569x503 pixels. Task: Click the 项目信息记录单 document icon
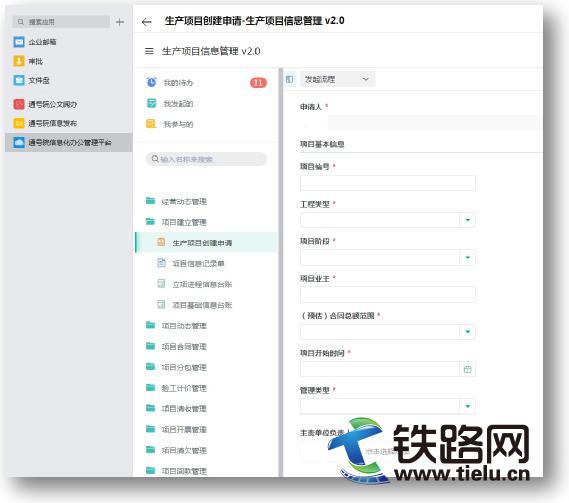[x=161, y=263]
